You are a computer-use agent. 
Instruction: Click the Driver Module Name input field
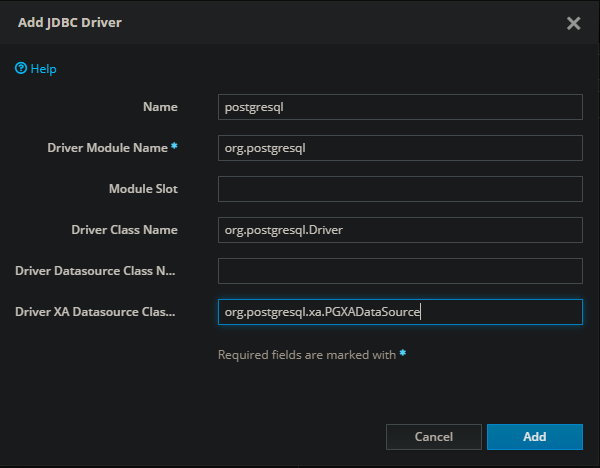400,148
